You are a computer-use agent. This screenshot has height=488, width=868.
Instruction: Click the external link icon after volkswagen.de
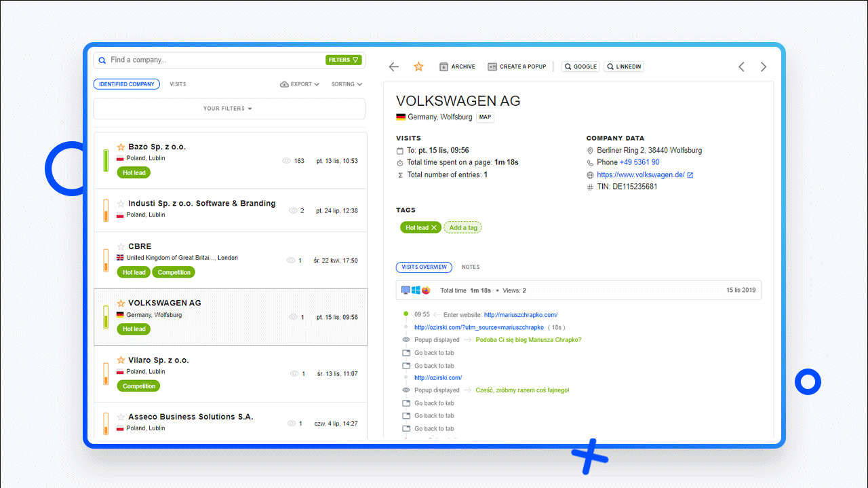click(690, 175)
